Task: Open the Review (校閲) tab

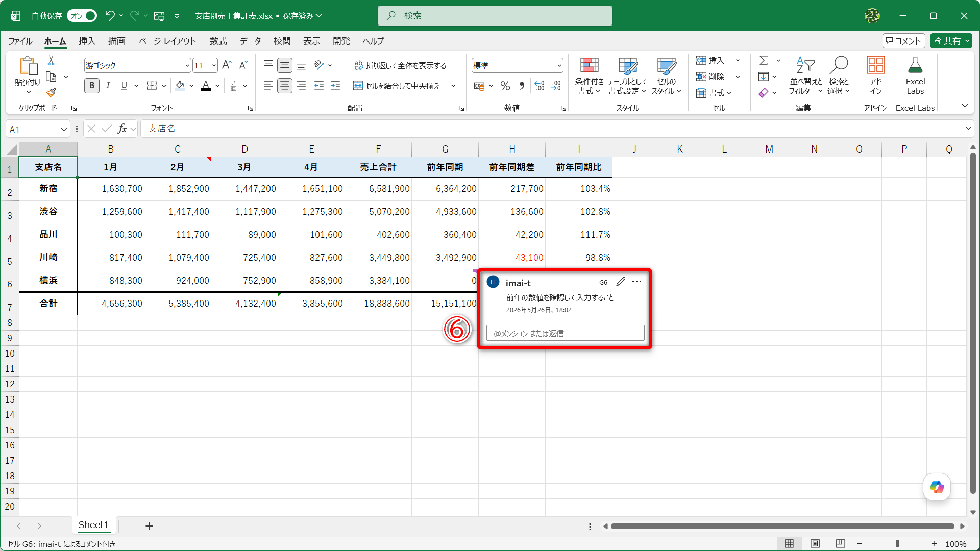Action: [x=282, y=41]
